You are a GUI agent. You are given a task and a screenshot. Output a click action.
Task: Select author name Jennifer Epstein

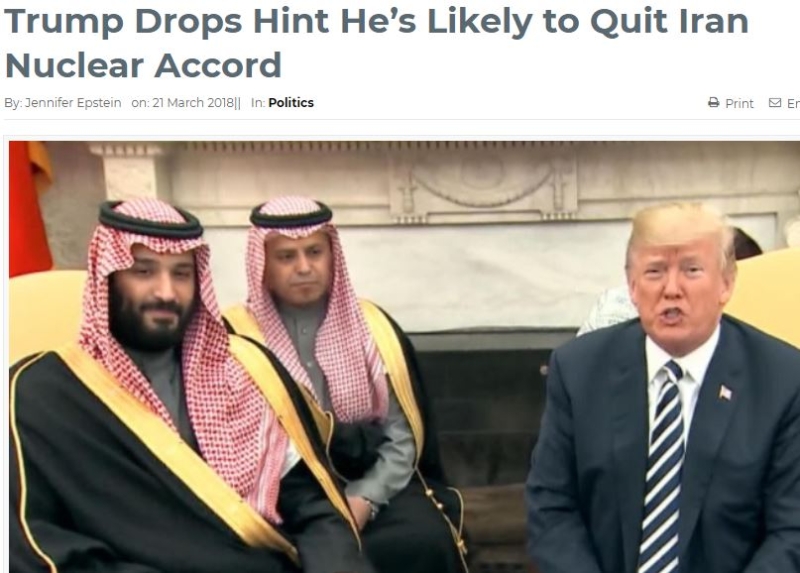(73, 103)
